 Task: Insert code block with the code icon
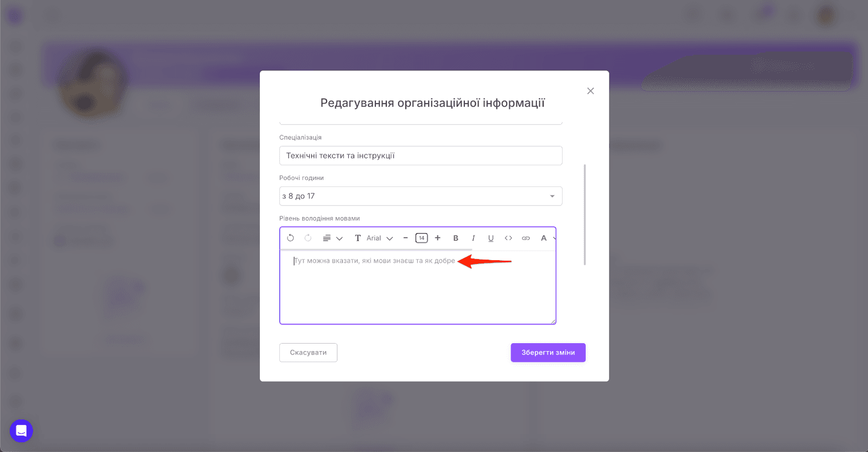[x=508, y=238]
